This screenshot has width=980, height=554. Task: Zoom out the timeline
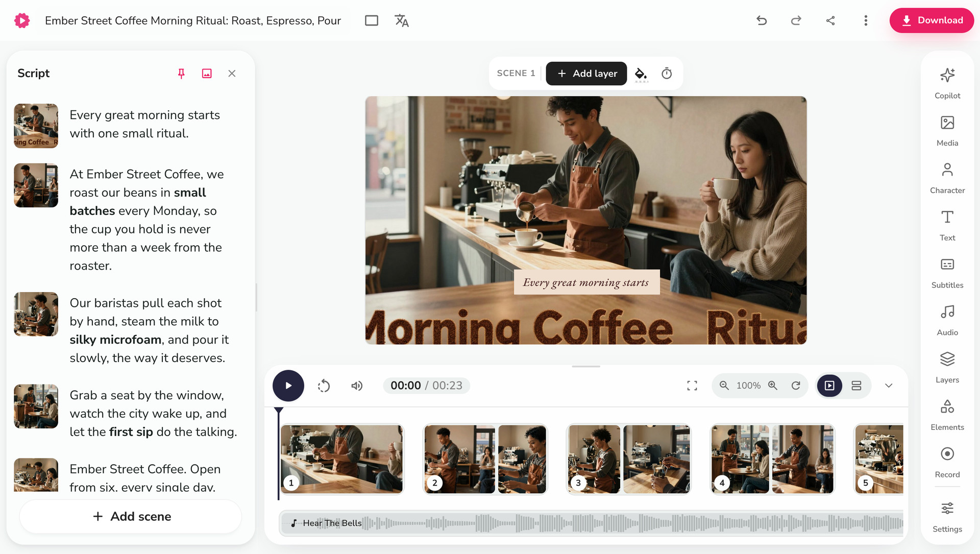(x=724, y=386)
